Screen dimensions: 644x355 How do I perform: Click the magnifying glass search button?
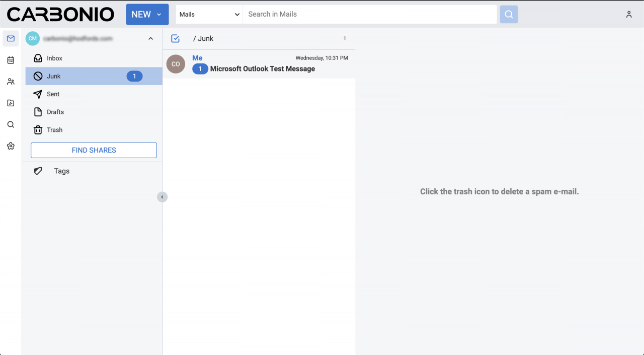tap(508, 14)
